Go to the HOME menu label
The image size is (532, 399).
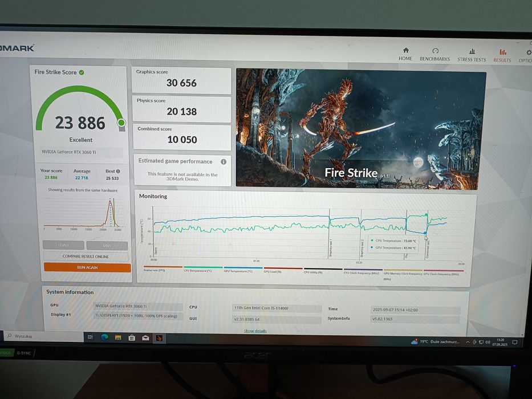click(x=405, y=58)
